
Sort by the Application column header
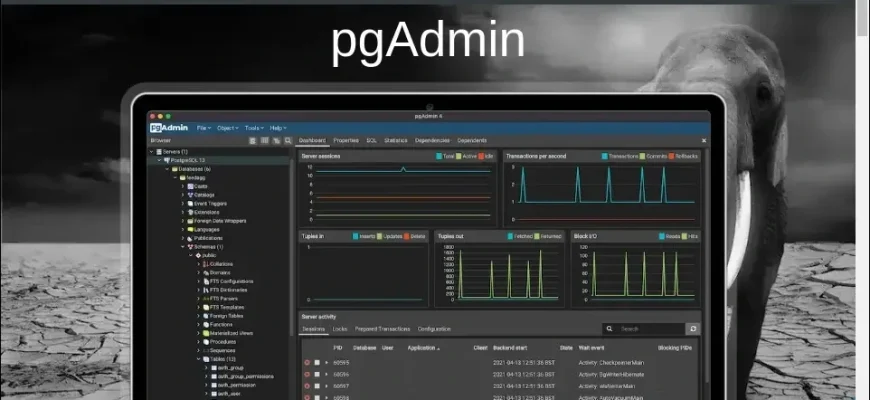point(422,347)
